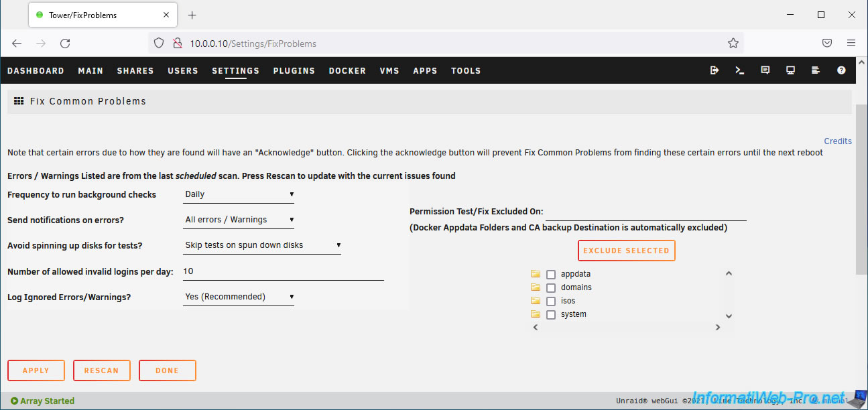Viewport: 868px width, 410px height.
Task: Open the system info monitor icon
Action: (791, 70)
